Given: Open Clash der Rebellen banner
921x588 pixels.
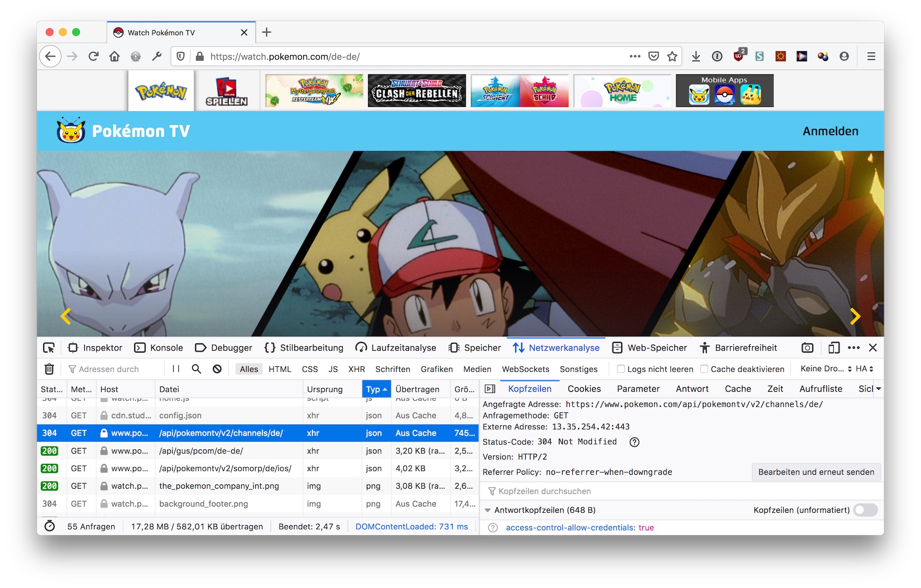Looking at the screenshot, I should click(417, 91).
